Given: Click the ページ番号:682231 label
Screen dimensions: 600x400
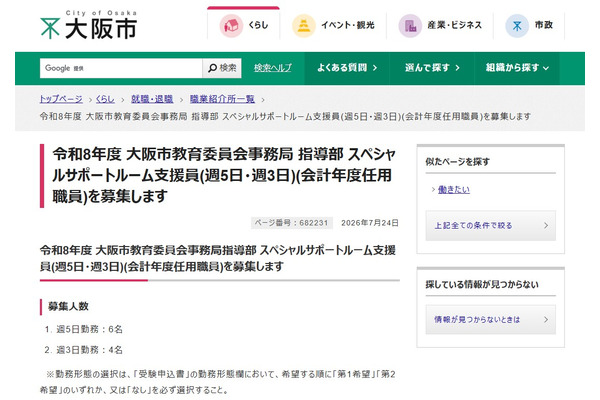Looking at the screenshot, I should pyautogui.click(x=292, y=223).
